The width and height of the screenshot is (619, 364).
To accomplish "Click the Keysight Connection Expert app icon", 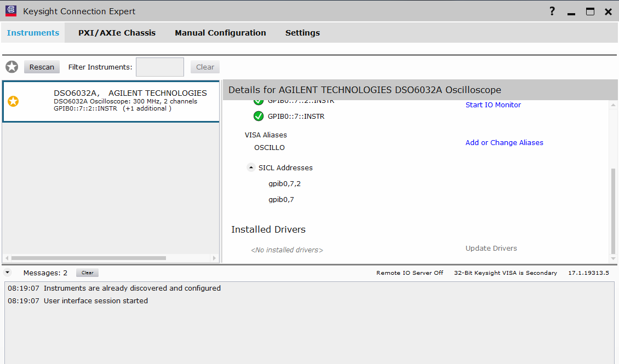I will click(10, 10).
